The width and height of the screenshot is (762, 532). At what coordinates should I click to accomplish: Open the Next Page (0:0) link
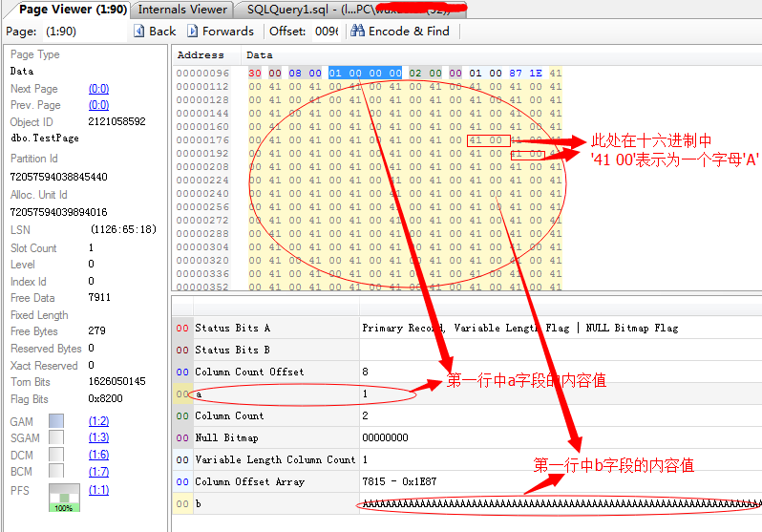point(98,89)
